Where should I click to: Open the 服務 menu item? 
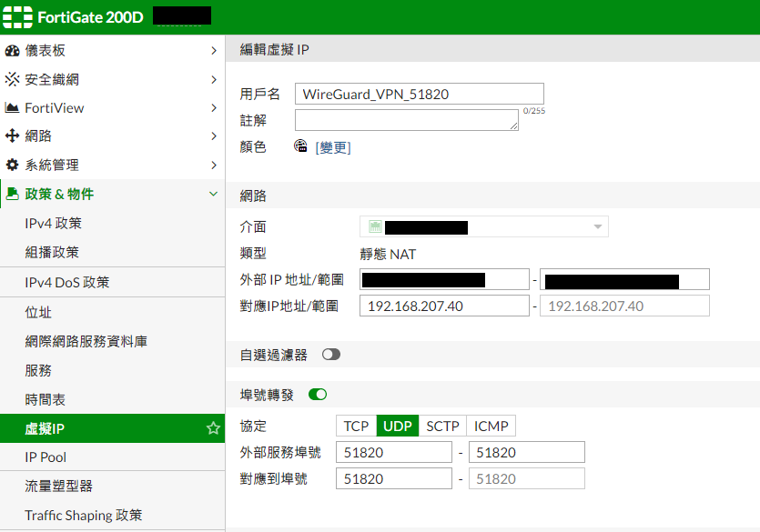tap(113, 370)
